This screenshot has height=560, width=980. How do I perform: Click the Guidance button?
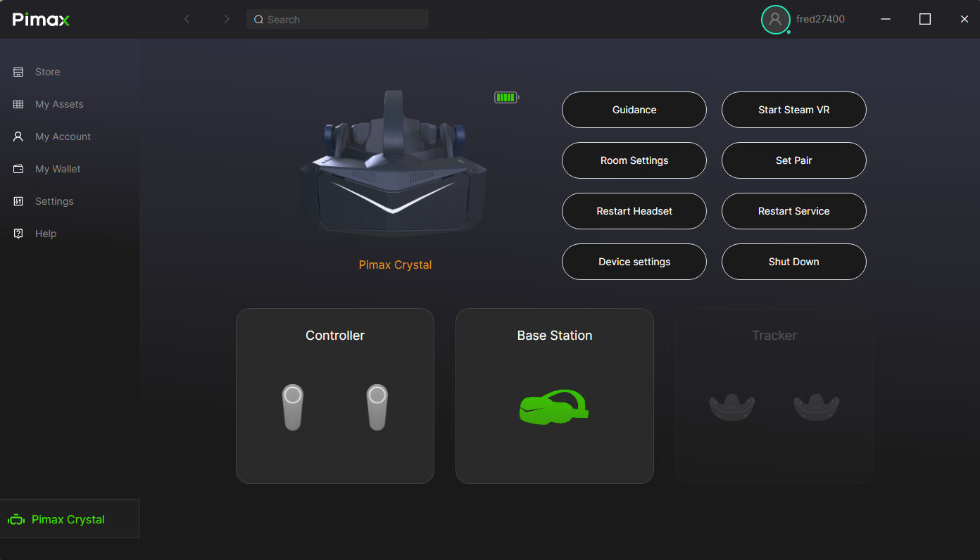coord(634,110)
